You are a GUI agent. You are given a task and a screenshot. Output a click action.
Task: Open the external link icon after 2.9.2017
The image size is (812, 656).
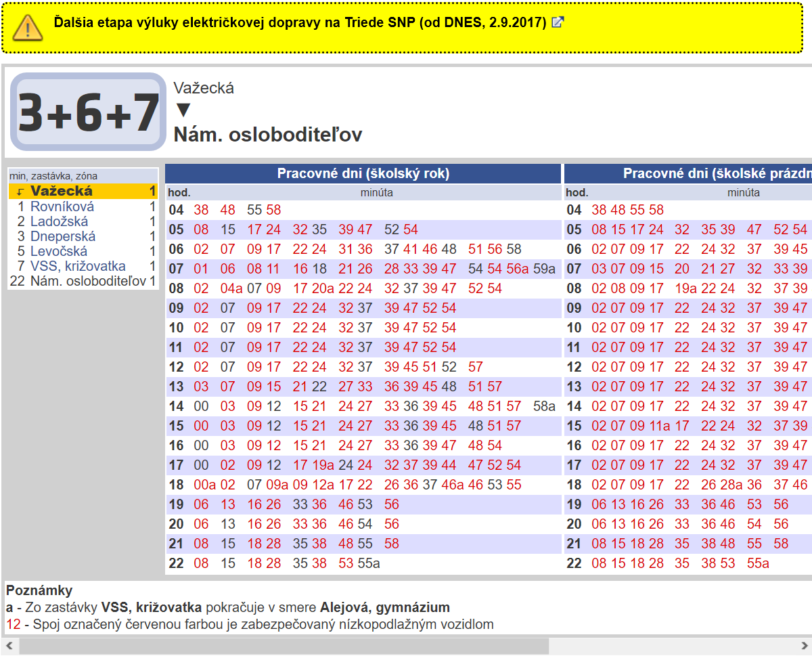[558, 22]
